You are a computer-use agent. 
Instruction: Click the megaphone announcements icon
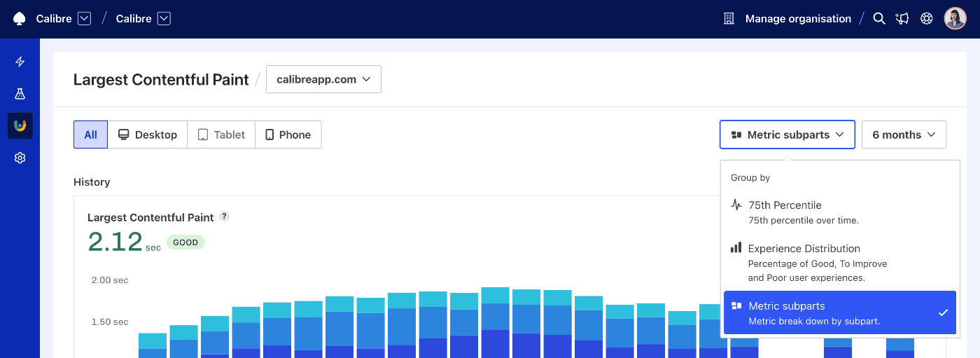(x=902, y=19)
